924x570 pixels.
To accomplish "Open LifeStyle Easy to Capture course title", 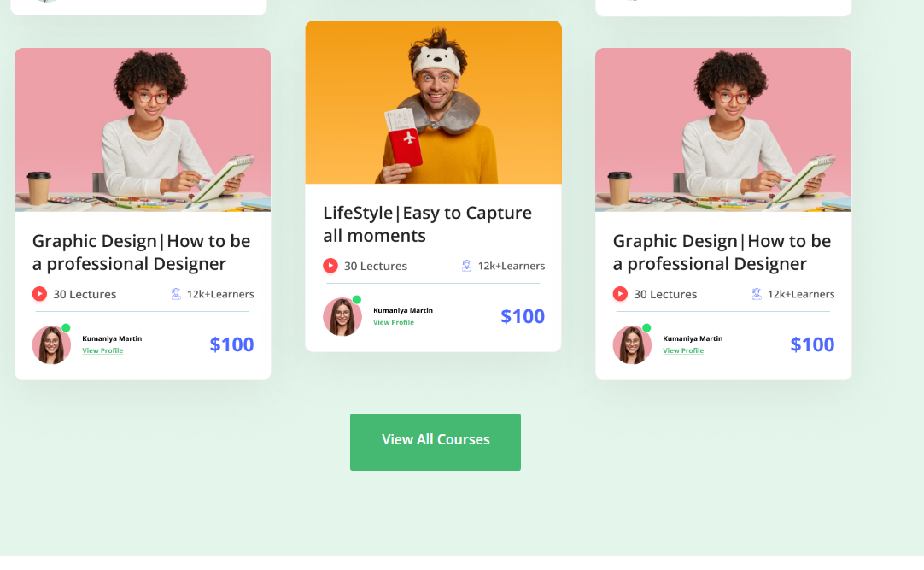I will tap(427, 224).
